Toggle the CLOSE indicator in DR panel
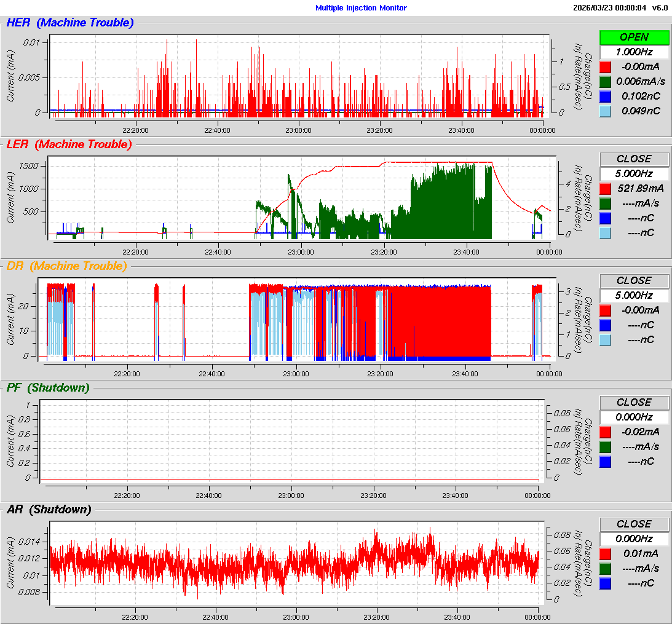Image resolution: width=672 pixels, height=624 pixels. [634, 281]
